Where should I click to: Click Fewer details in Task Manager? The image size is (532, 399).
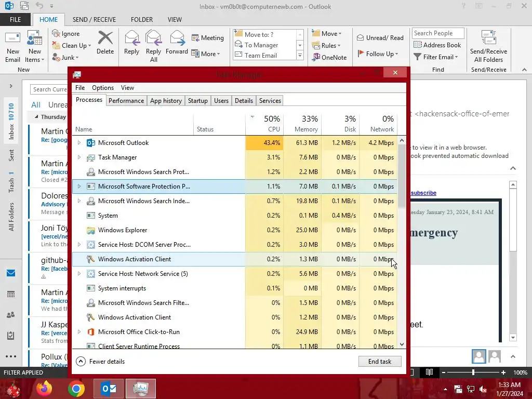(100, 362)
